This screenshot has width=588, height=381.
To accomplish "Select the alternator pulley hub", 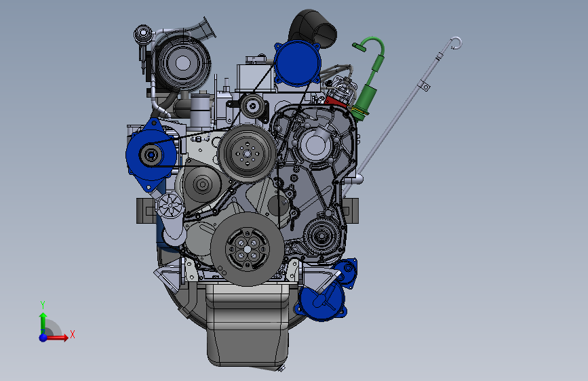I will (151, 155).
